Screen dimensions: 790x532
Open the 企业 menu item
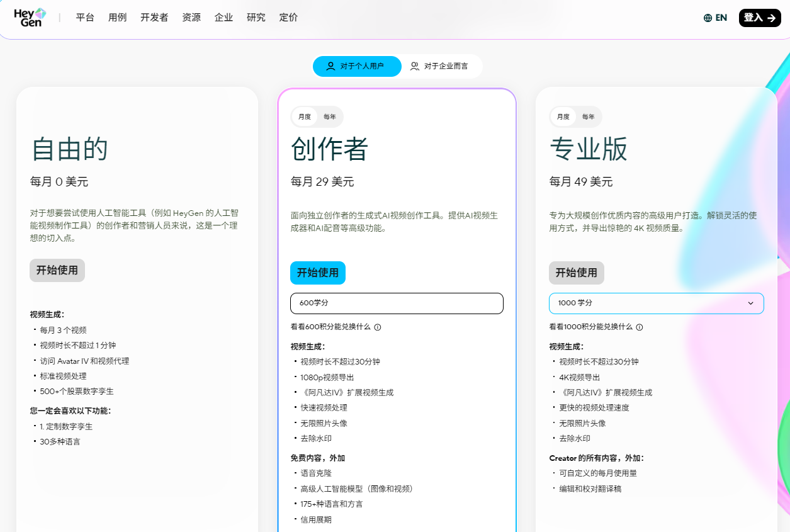click(223, 18)
